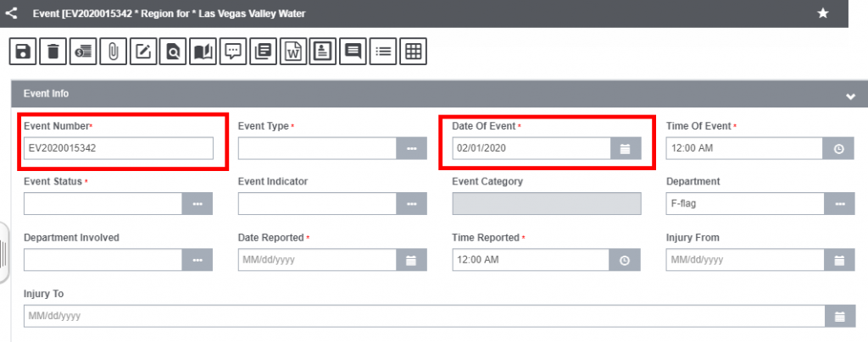Click the share icon in title bar

coord(12,14)
